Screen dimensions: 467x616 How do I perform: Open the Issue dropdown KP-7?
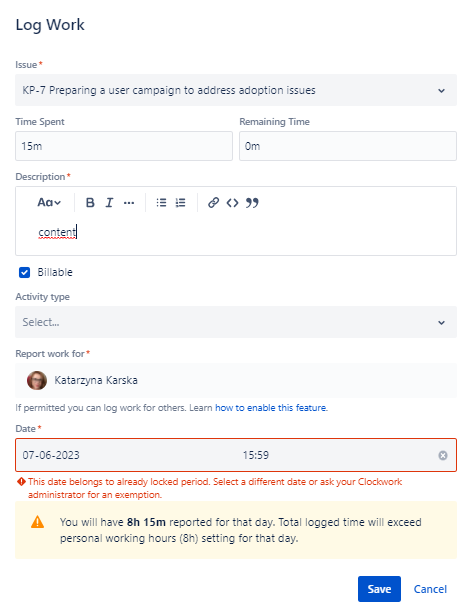[x=236, y=90]
